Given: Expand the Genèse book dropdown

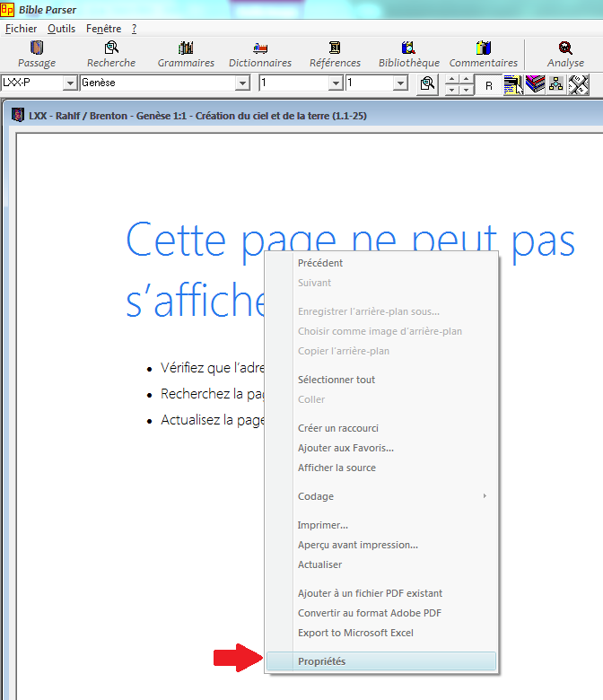Looking at the screenshot, I should 242,83.
